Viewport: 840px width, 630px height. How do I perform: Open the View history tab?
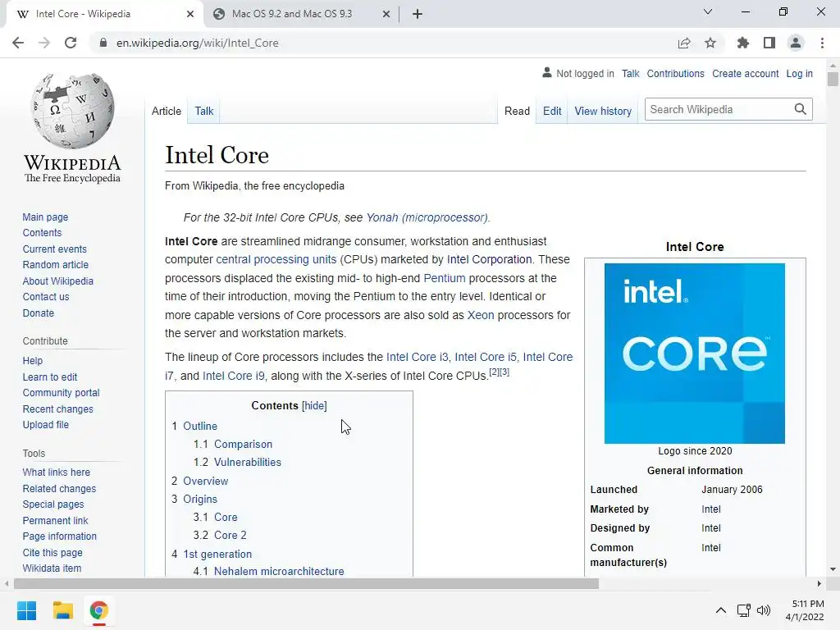pos(603,111)
